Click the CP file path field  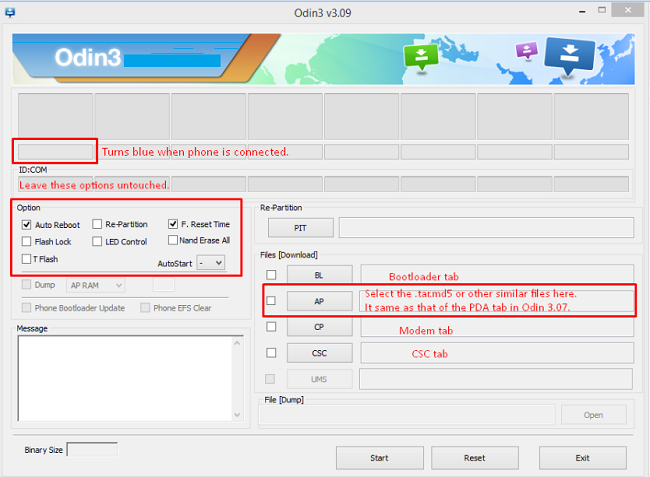497,327
